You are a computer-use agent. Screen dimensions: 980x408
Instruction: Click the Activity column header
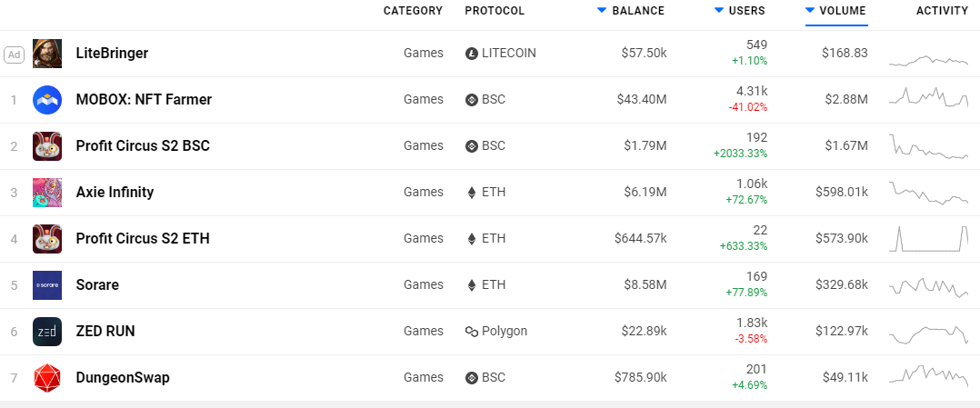click(942, 11)
